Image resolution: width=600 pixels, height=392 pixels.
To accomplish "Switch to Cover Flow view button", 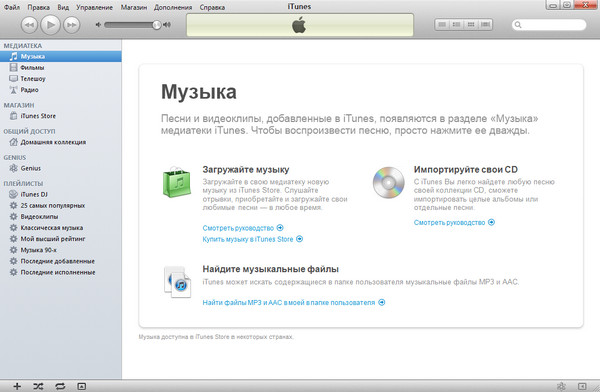I will [x=485, y=24].
